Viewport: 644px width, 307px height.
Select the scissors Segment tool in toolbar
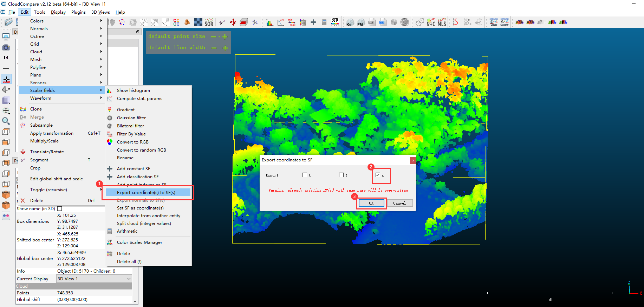point(222,22)
